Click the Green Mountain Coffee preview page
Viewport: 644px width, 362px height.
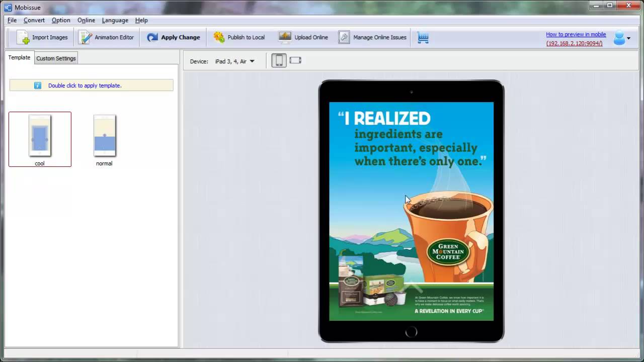pyautogui.click(x=411, y=211)
